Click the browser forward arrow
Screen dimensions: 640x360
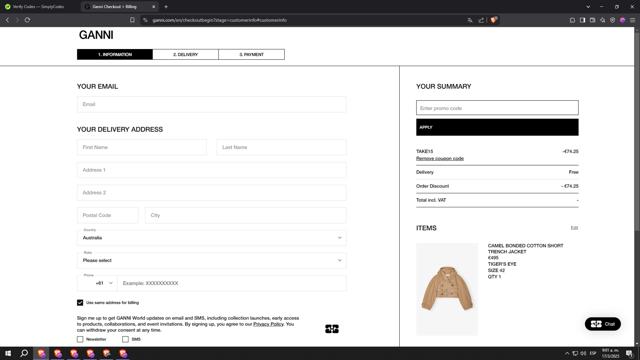point(17,20)
